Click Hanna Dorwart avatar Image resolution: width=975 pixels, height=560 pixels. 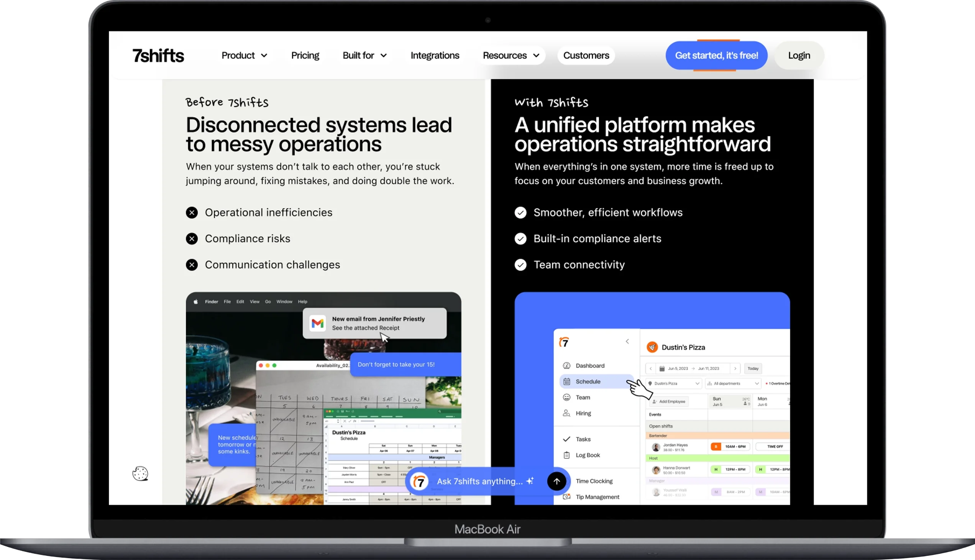tap(656, 470)
